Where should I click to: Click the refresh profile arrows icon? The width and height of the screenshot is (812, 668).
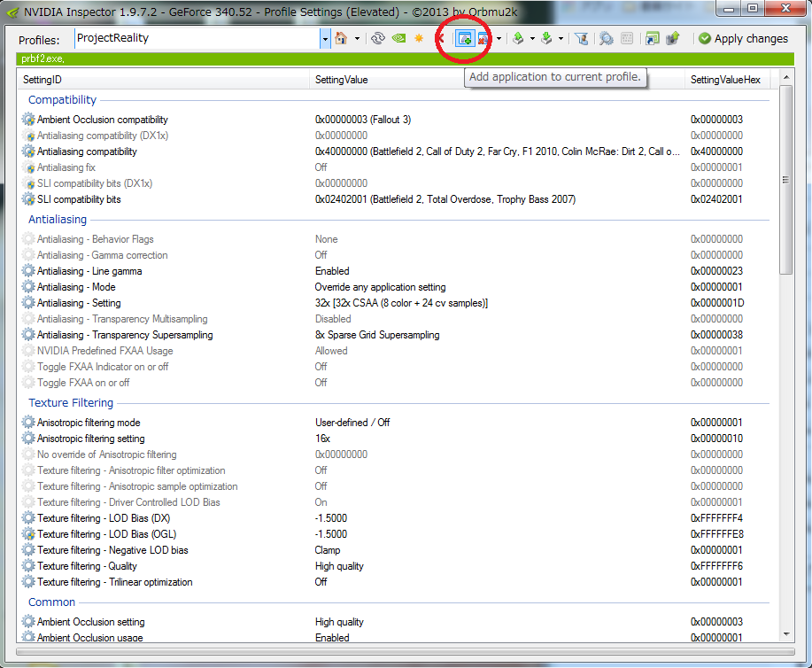click(x=378, y=38)
